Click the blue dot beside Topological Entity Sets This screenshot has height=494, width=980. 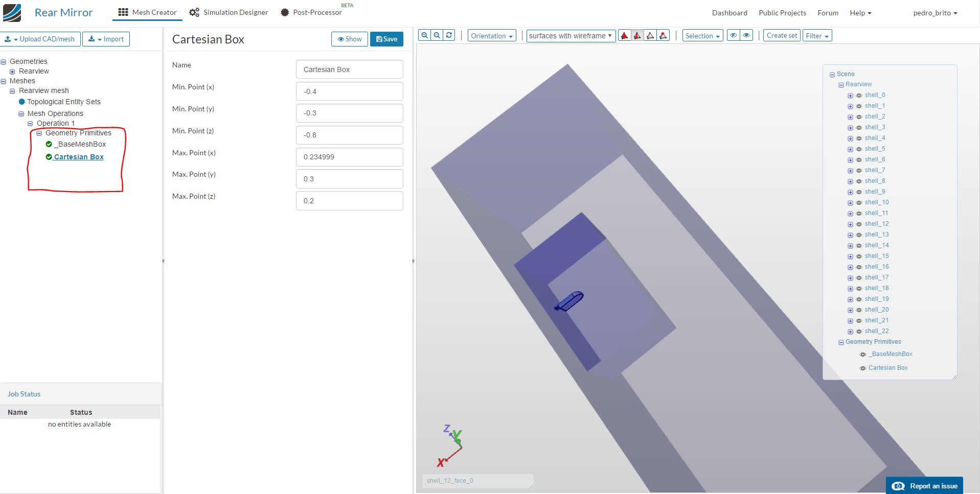[22, 102]
